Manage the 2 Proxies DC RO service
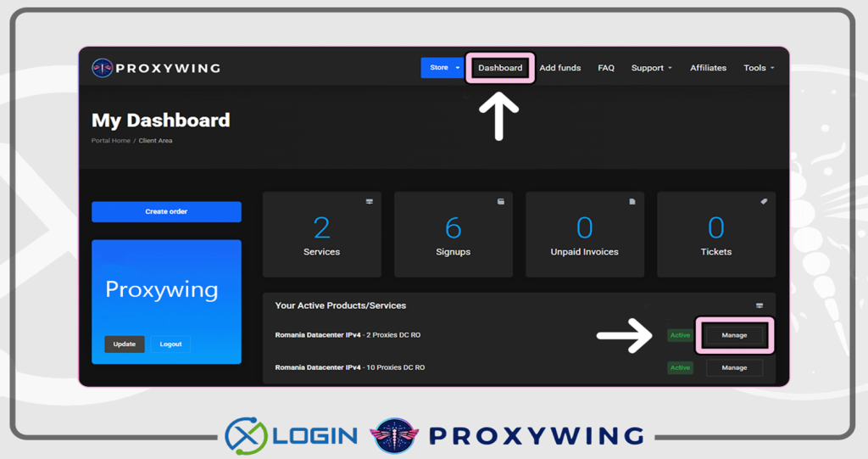The image size is (868, 459). pyautogui.click(x=735, y=335)
